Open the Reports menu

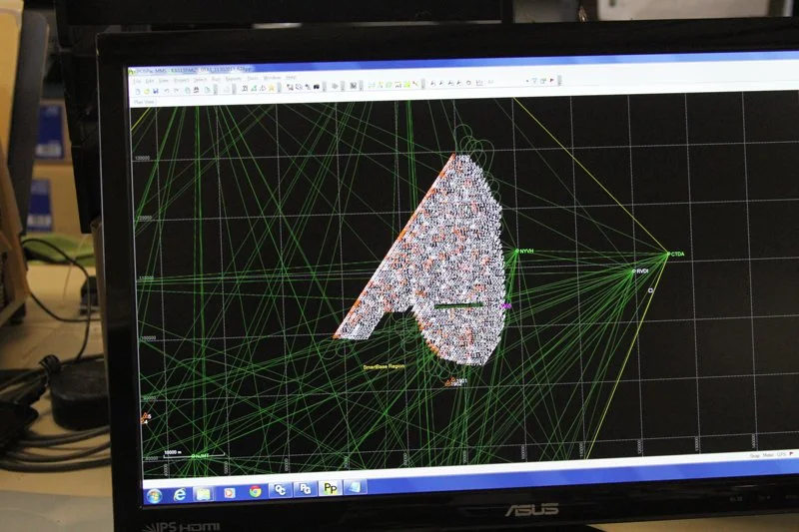[234, 79]
